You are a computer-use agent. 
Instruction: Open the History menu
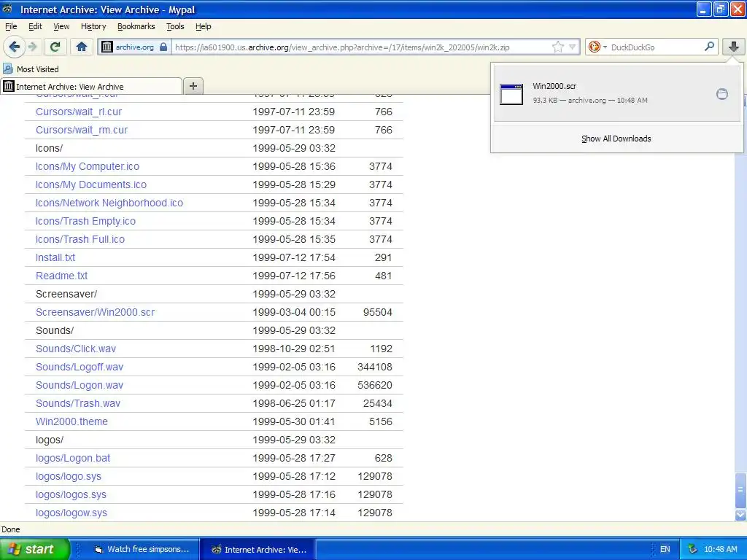93,26
